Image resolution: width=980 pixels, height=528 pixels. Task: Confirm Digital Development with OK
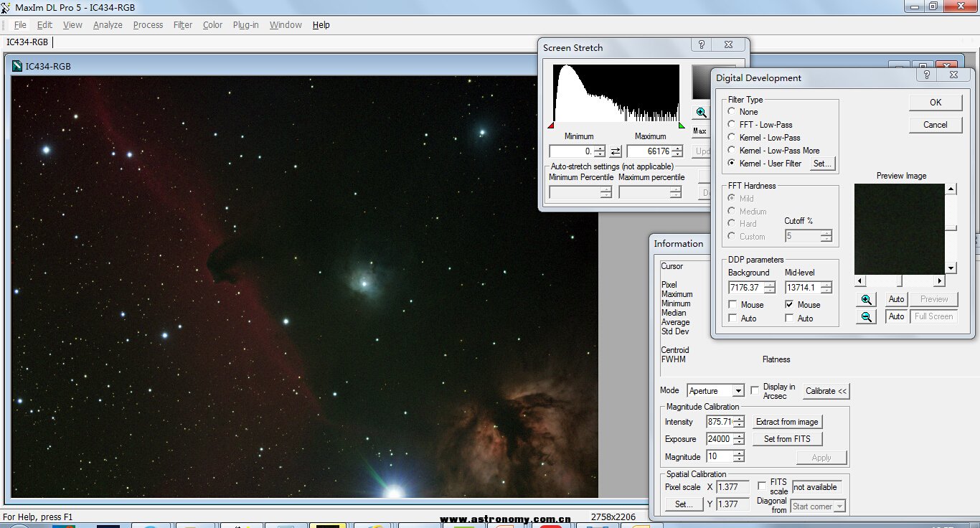(x=936, y=103)
